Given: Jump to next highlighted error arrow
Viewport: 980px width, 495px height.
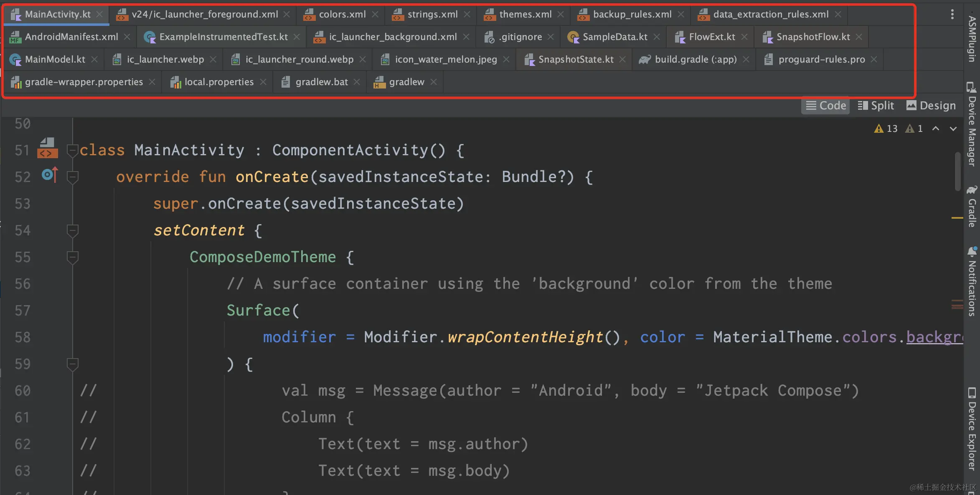Looking at the screenshot, I should pyautogui.click(x=953, y=129).
